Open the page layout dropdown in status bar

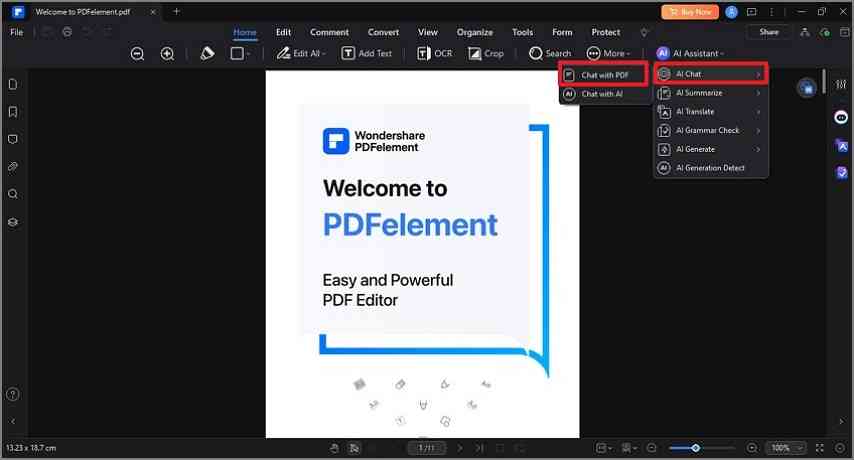coord(602,448)
